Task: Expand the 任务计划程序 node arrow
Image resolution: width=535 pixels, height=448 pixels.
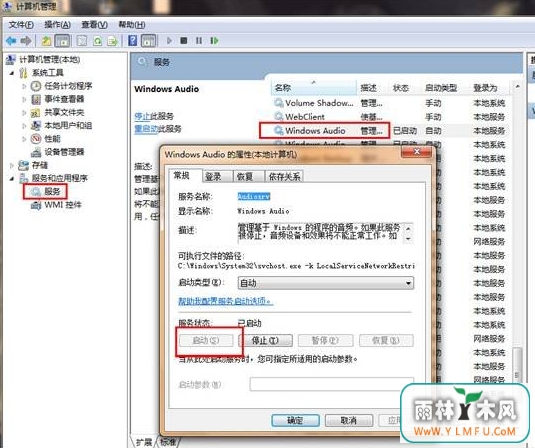Action: [24, 86]
